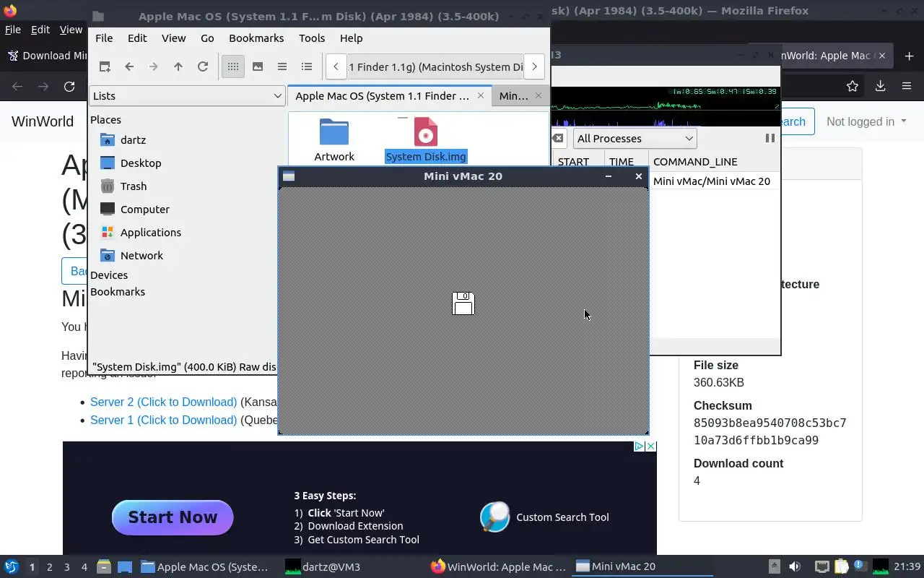Open Computer in Places sidebar
924x578 pixels.
pos(145,209)
